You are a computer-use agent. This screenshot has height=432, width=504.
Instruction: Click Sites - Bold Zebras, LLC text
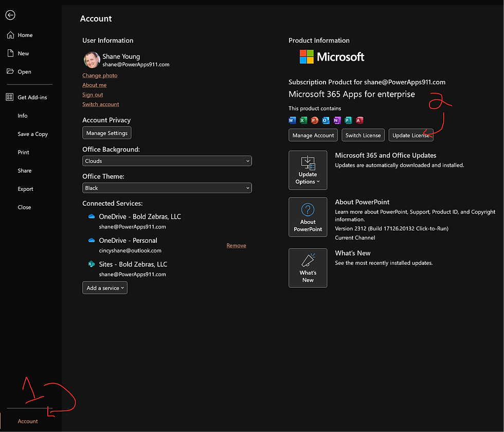[133, 264]
